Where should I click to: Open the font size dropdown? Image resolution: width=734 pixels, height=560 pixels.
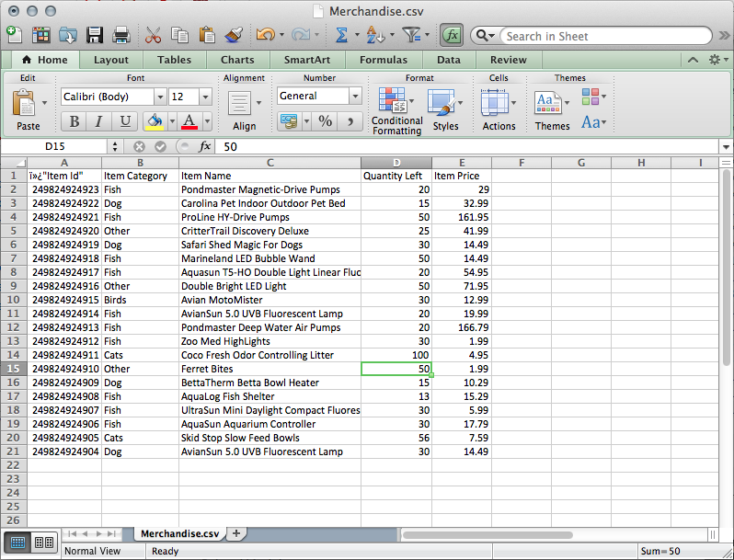(x=205, y=97)
